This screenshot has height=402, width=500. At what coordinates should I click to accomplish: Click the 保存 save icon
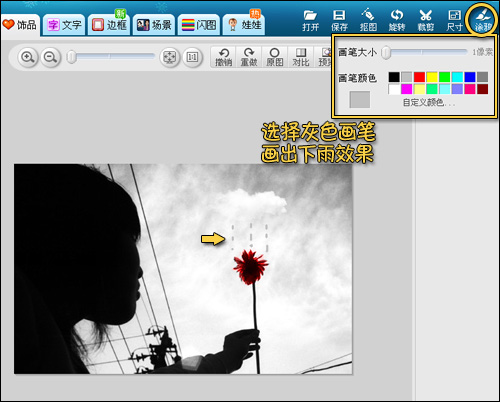pyautogui.click(x=339, y=20)
